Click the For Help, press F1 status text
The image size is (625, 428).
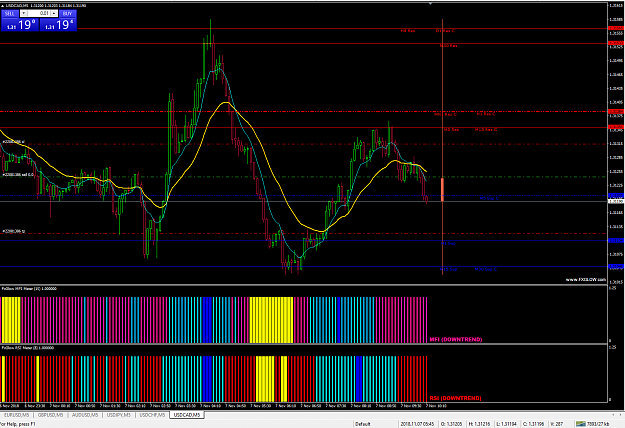pyautogui.click(x=18, y=424)
